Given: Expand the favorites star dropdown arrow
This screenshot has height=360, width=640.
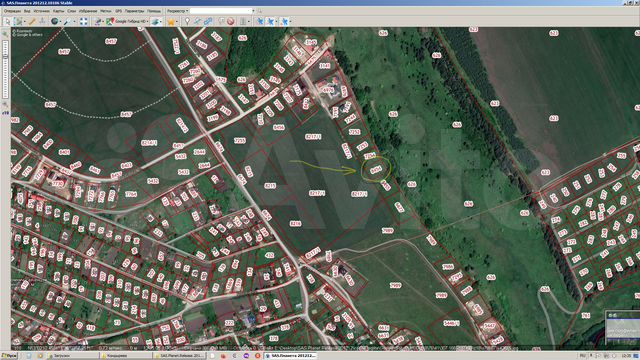Looking at the screenshot, I should 177,21.
